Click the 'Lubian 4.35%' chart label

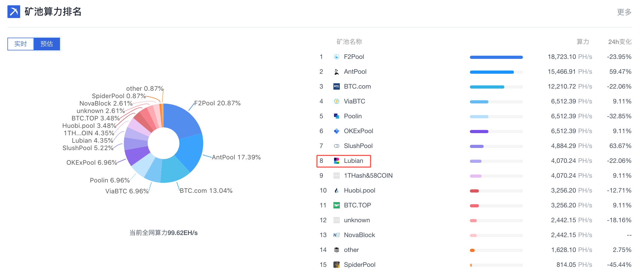[92, 141]
